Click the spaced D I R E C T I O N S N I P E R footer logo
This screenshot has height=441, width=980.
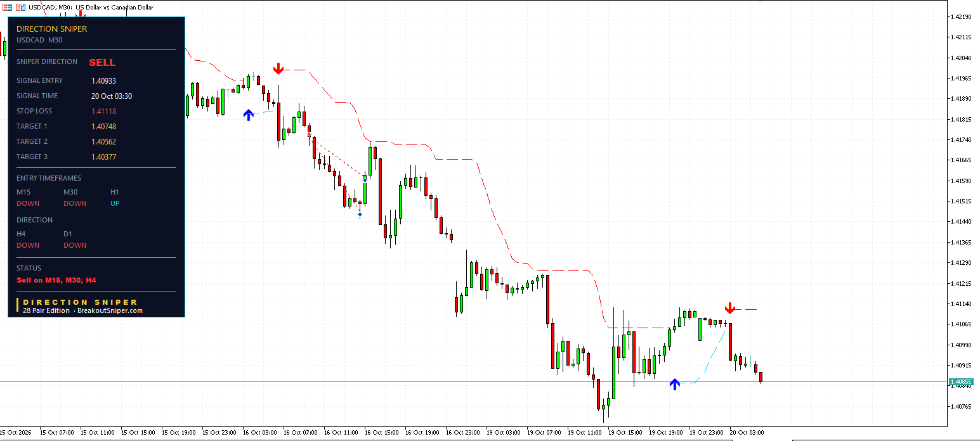(80, 302)
